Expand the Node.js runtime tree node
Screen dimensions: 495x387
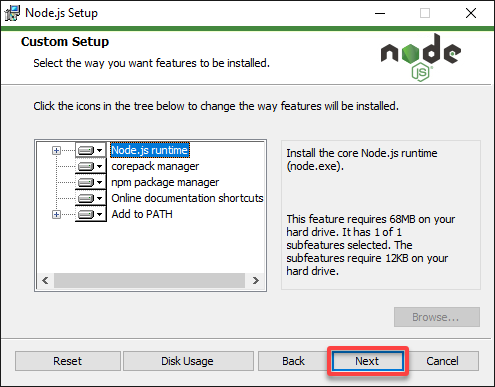click(x=56, y=150)
